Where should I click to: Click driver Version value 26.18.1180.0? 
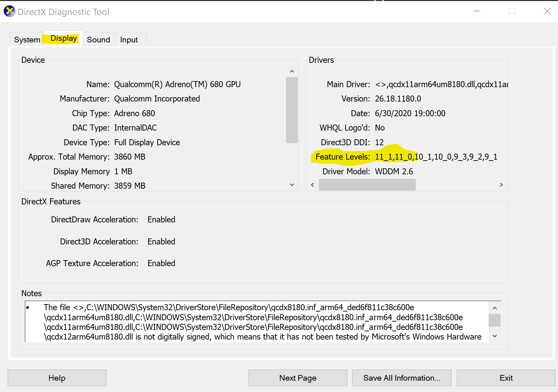point(398,99)
